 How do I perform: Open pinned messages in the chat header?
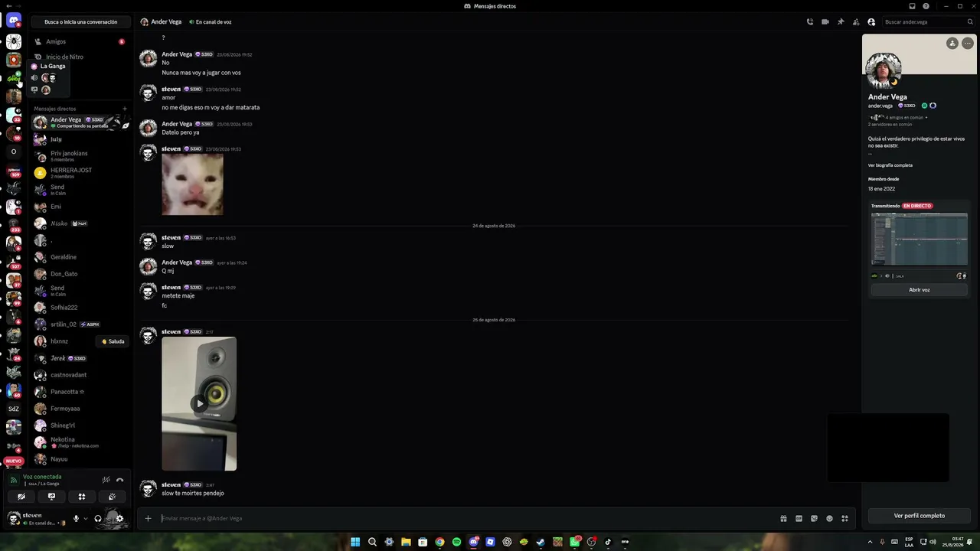(x=841, y=22)
